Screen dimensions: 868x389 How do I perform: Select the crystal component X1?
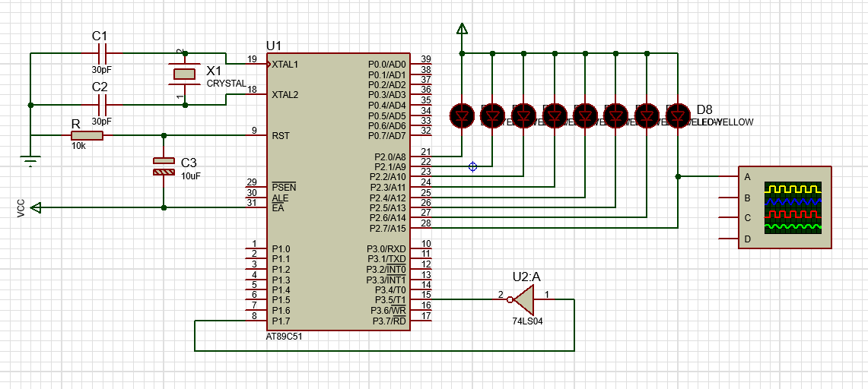184,74
